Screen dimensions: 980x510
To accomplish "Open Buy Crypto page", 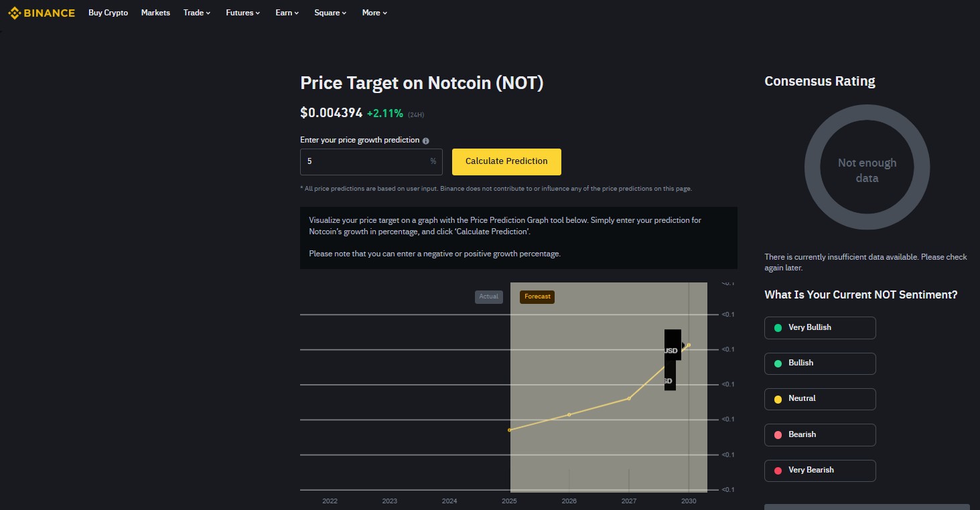I will (108, 13).
